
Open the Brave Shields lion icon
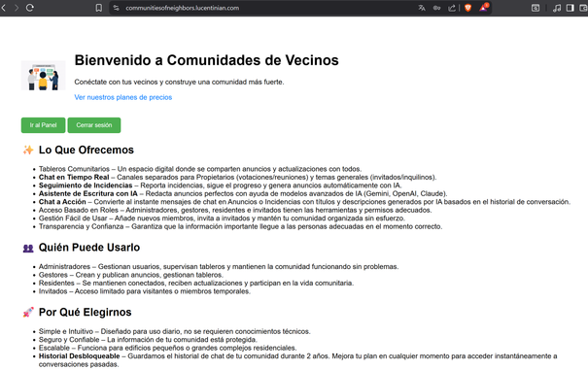pos(468,8)
